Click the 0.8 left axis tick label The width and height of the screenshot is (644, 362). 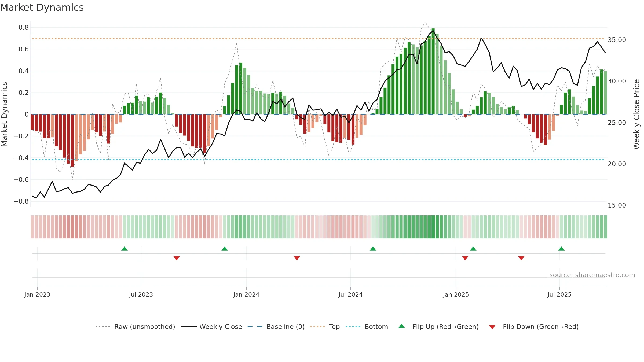pyautogui.click(x=24, y=28)
